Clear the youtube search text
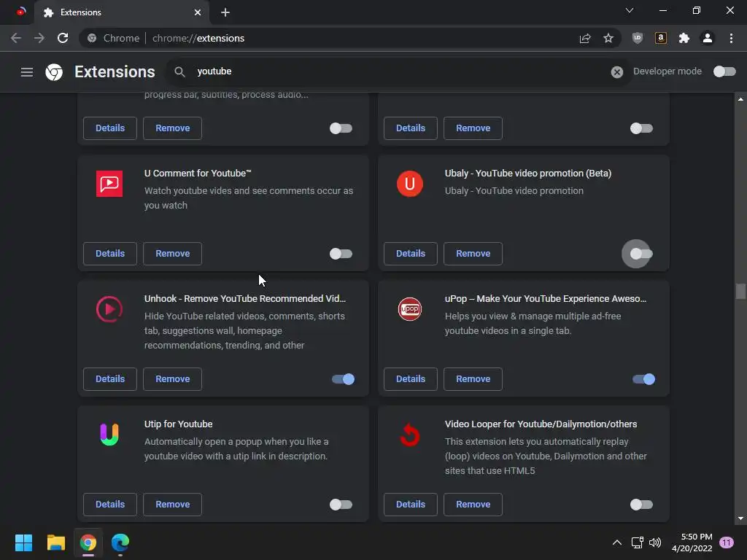747x560 pixels. pyautogui.click(x=617, y=72)
